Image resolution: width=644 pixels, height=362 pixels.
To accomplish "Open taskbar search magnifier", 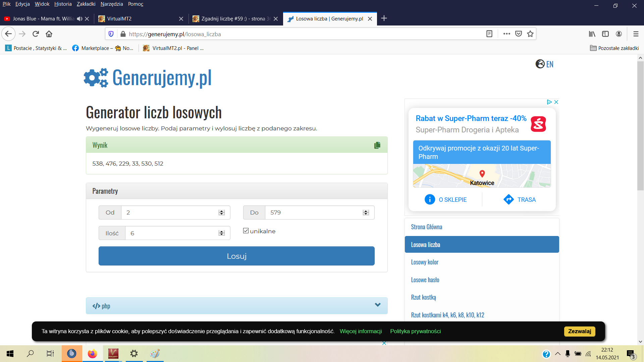I will [x=30, y=354].
